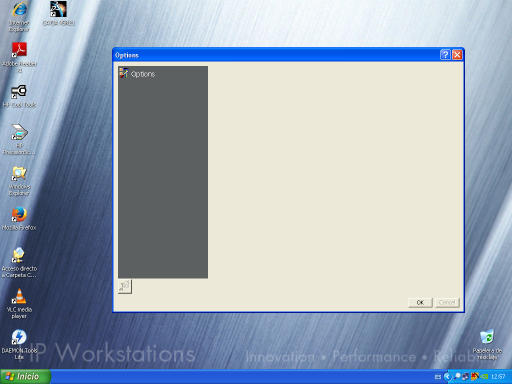Viewport: 512px width, 384px height.
Task: Select the Windows Explorer desktop shortcut
Action: (19, 181)
